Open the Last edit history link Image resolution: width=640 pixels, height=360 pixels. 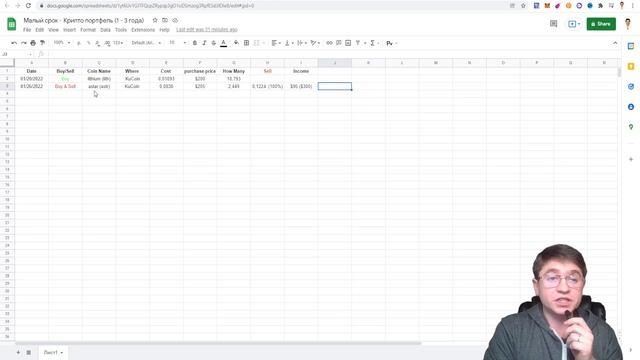(207, 30)
